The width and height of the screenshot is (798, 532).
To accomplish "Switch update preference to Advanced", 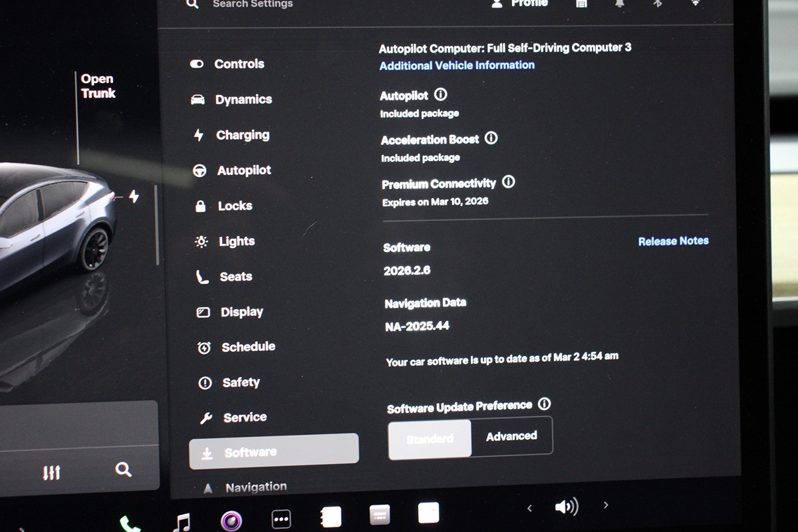I will point(511,436).
